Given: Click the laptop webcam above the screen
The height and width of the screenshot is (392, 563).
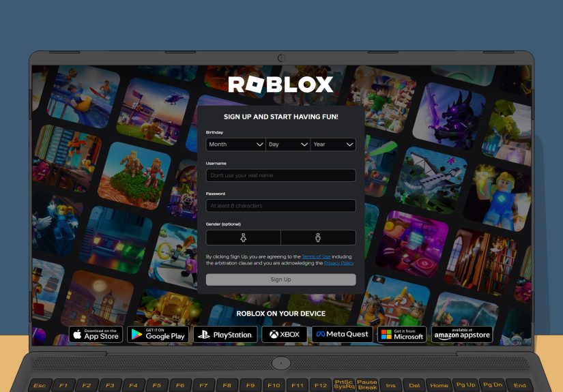Looking at the screenshot, I should point(281,58).
